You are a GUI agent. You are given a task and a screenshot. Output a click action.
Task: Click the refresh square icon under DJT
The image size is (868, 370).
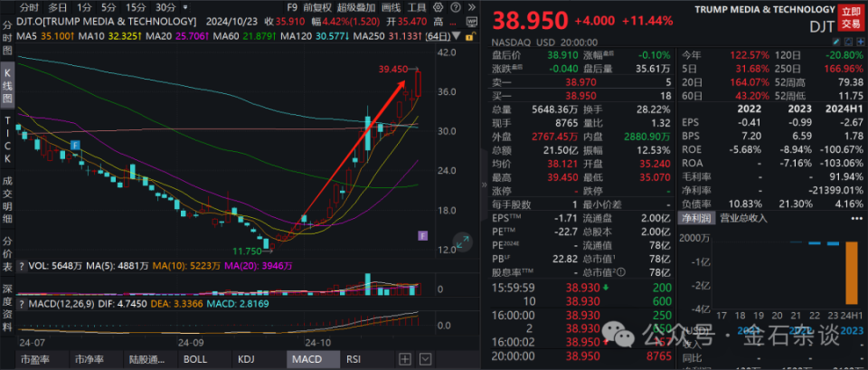(x=848, y=42)
